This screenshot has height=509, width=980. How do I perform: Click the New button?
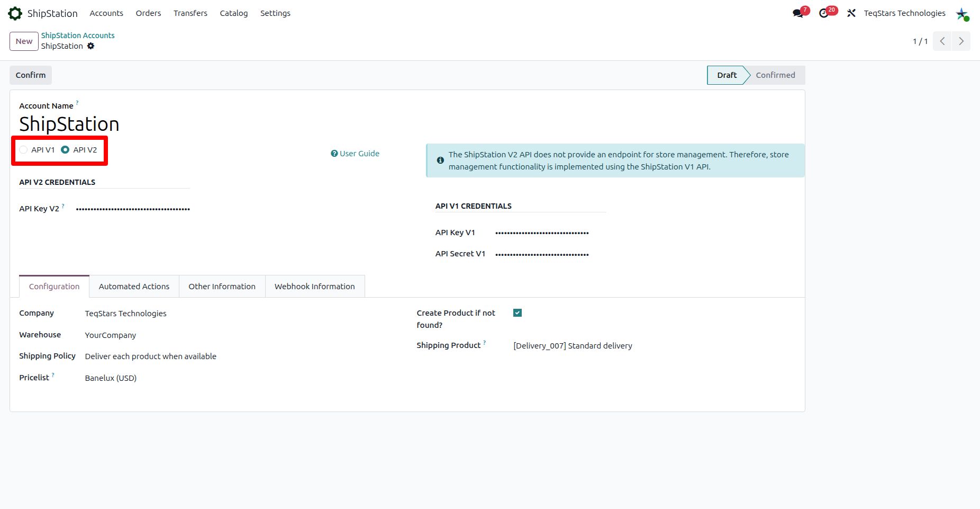pyautogui.click(x=24, y=41)
